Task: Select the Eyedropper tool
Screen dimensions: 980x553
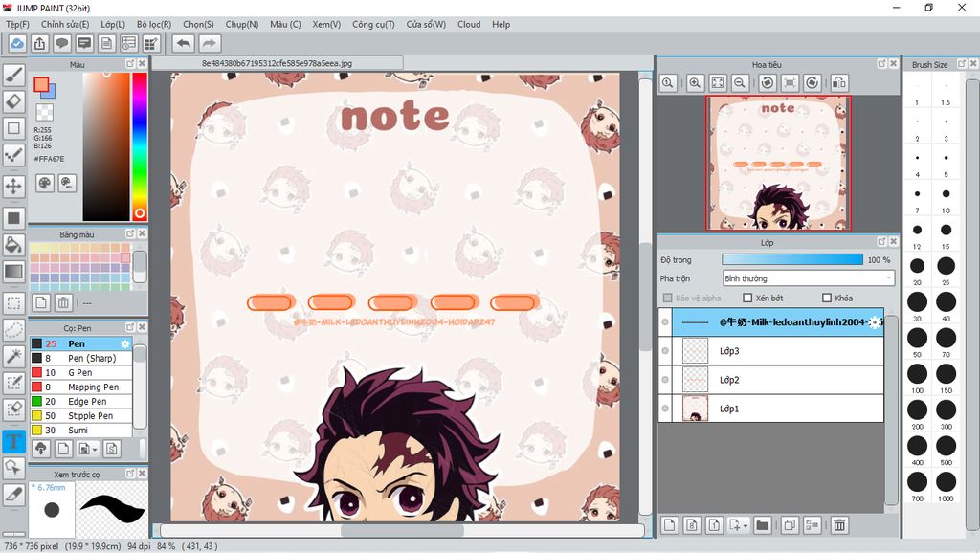Action: pos(13,494)
